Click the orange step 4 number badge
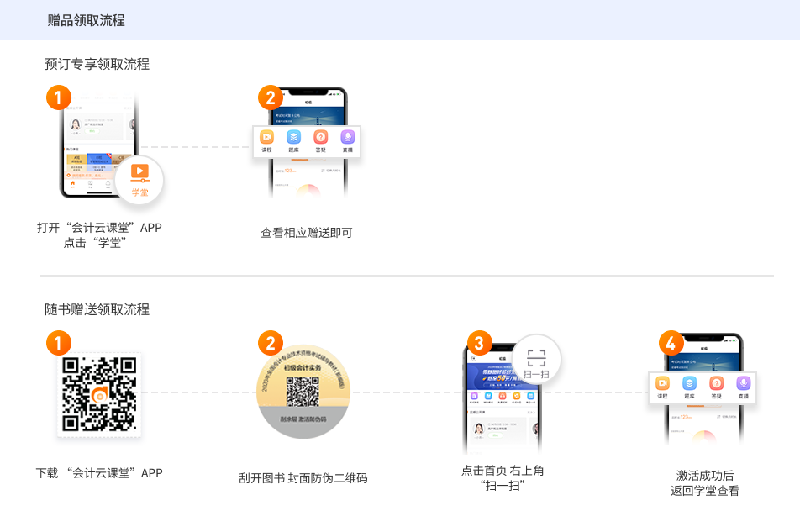Viewport: 800px width, 532px height. click(670, 342)
